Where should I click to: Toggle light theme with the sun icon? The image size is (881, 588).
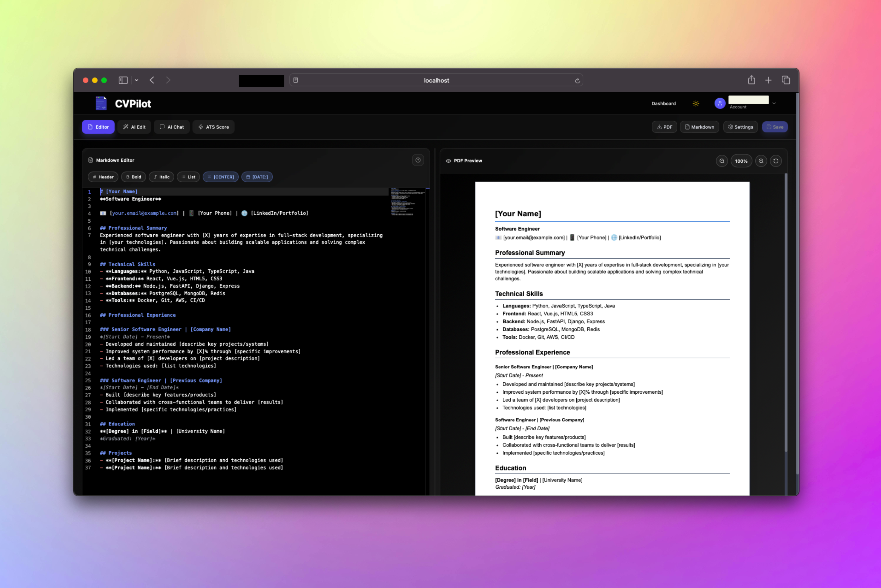[696, 104]
